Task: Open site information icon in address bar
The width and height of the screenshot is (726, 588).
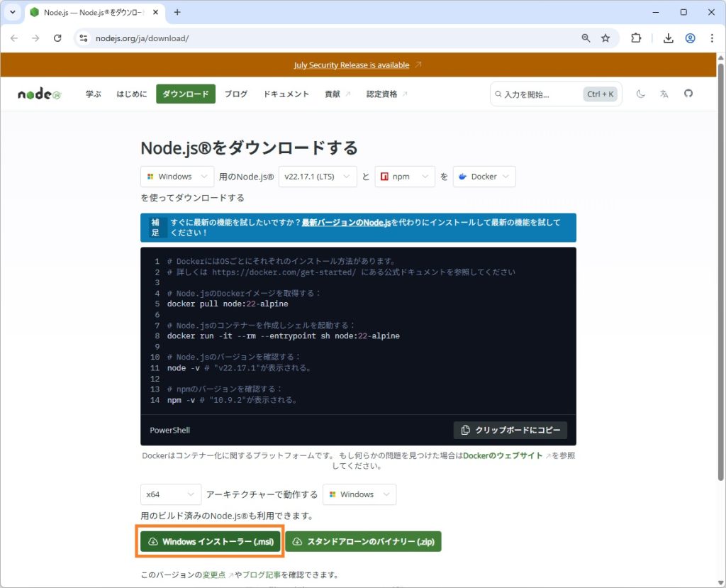Action: tap(84, 38)
